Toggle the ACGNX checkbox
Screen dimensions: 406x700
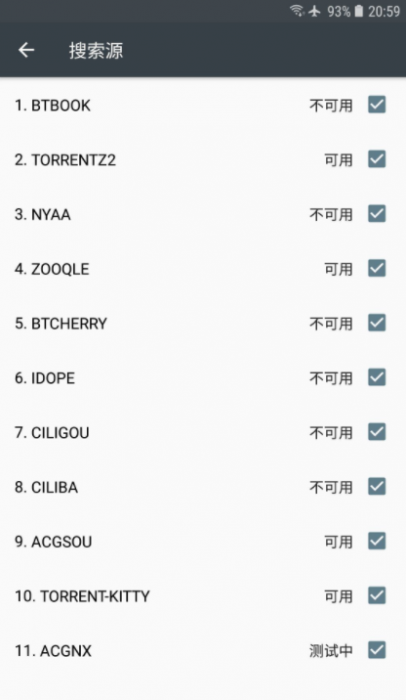(x=377, y=650)
